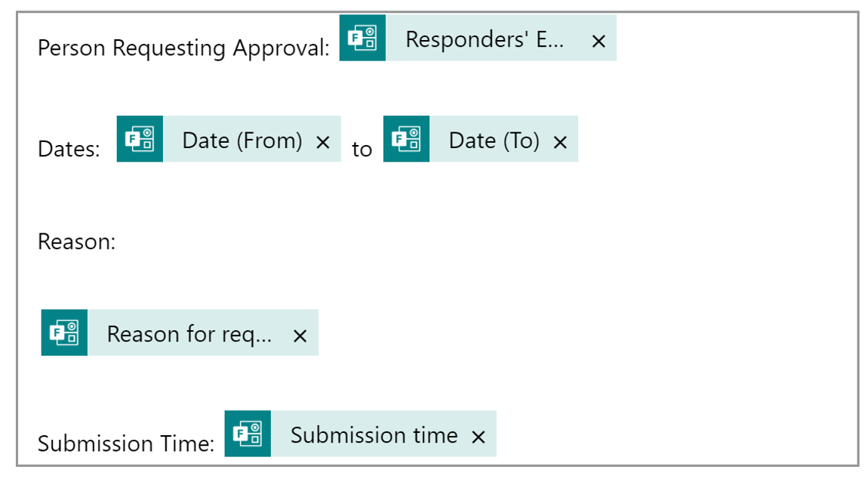Select the Date (From) token label
This screenshot has height=479, width=868.
(x=242, y=141)
